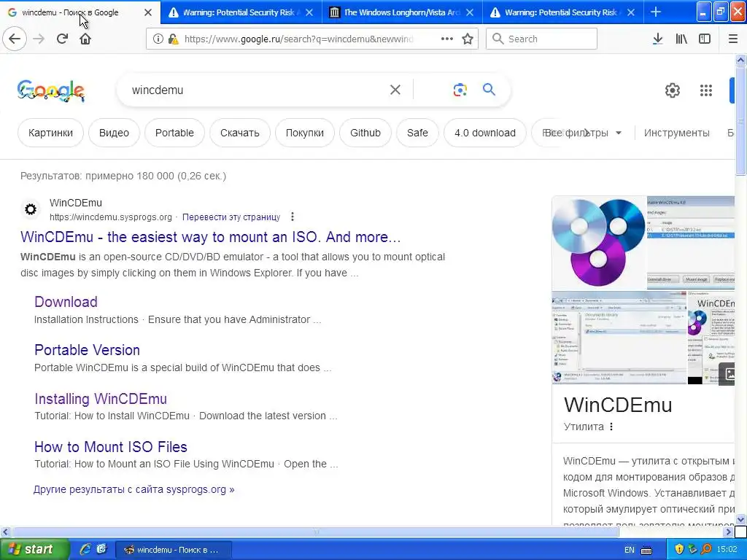Search by image with Google Lens icon

click(460, 90)
